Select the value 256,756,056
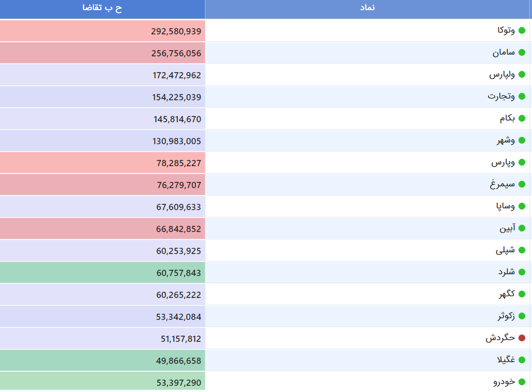 coord(176,54)
